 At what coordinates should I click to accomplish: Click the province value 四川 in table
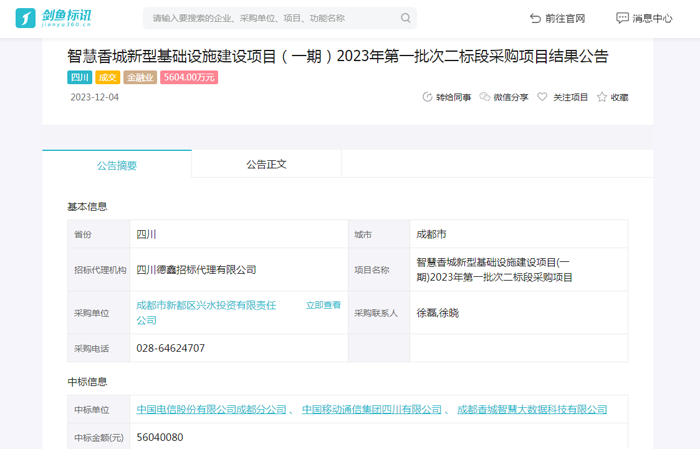(146, 234)
